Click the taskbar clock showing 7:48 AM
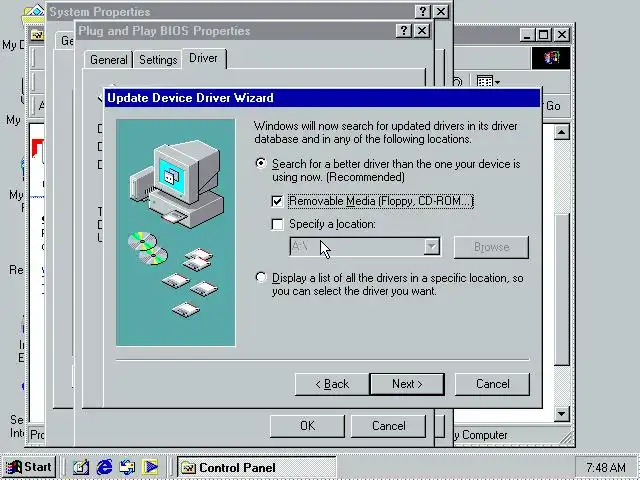The image size is (640, 480). click(x=606, y=467)
